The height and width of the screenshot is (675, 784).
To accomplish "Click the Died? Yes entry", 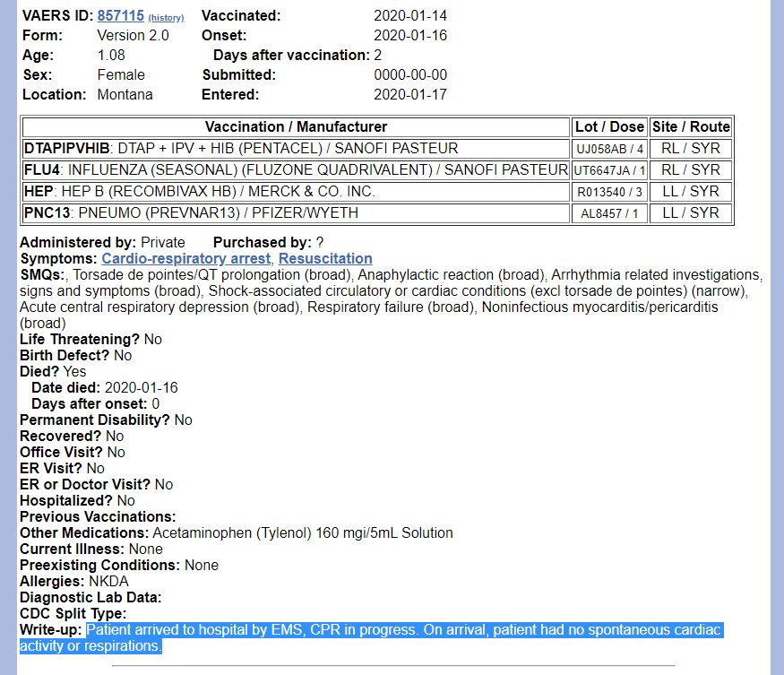I will coord(53,372).
